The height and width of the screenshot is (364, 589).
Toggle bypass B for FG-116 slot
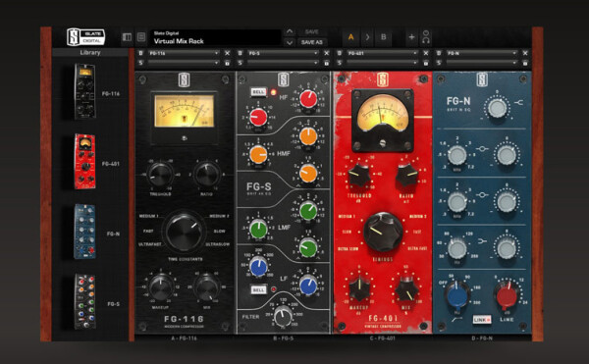[140, 53]
